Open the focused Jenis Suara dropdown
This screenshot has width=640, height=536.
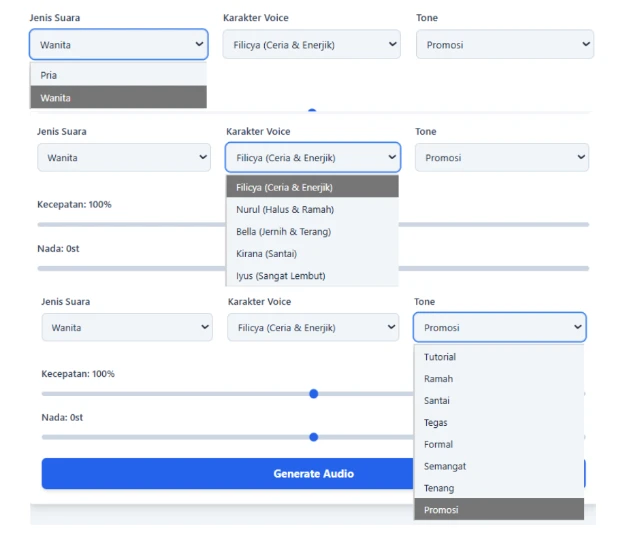pyautogui.click(x=119, y=44)
